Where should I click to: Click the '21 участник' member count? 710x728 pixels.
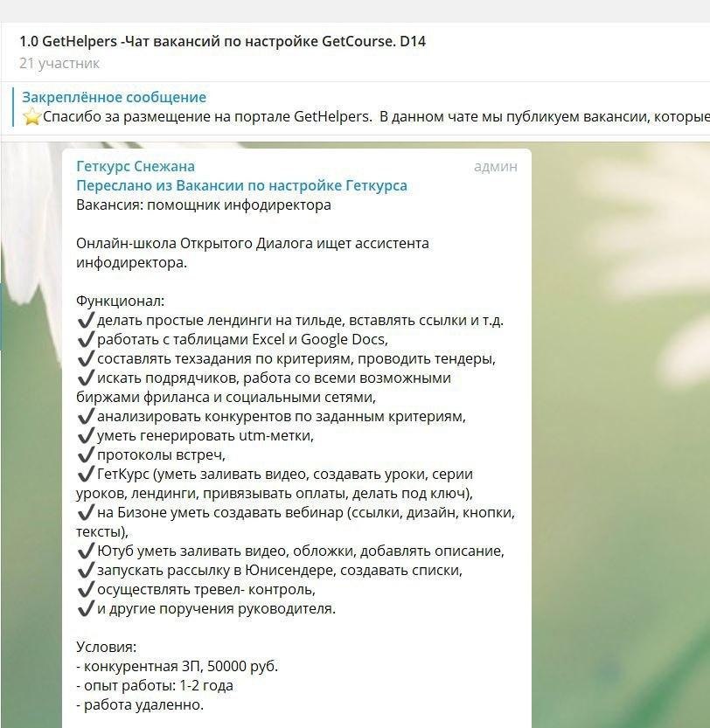point(59,63)
